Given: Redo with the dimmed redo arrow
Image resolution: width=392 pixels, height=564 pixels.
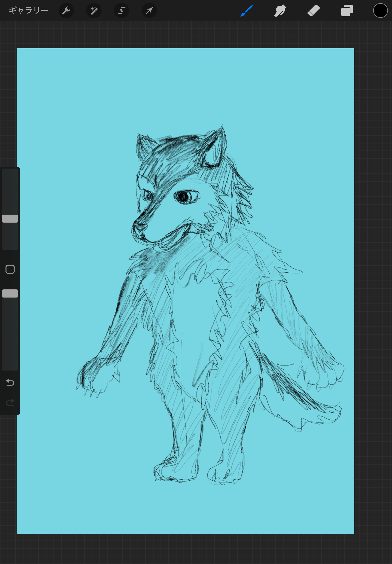Looking at the screenshot, I should 10,402.
